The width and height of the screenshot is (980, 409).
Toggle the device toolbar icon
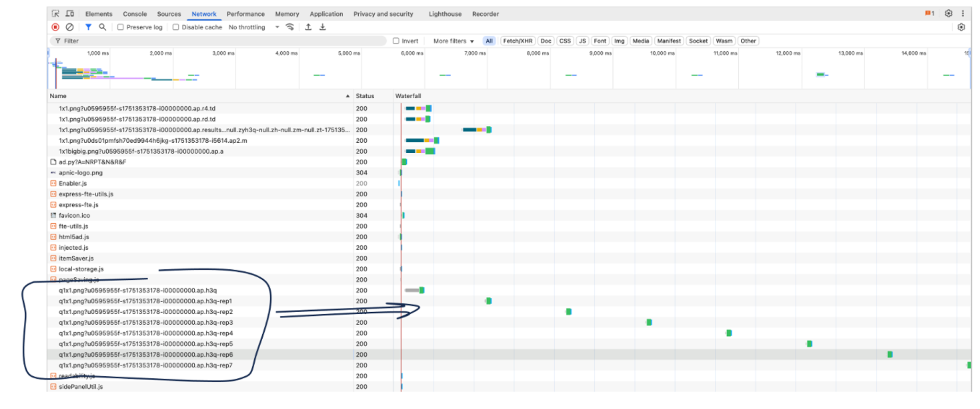point(70,14)
